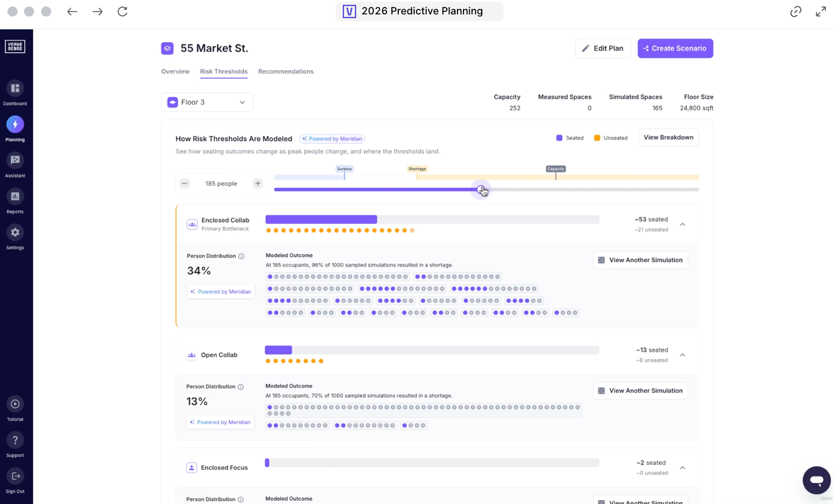Click the 2026 Predictive Planning title tab

tap(420, 11)
